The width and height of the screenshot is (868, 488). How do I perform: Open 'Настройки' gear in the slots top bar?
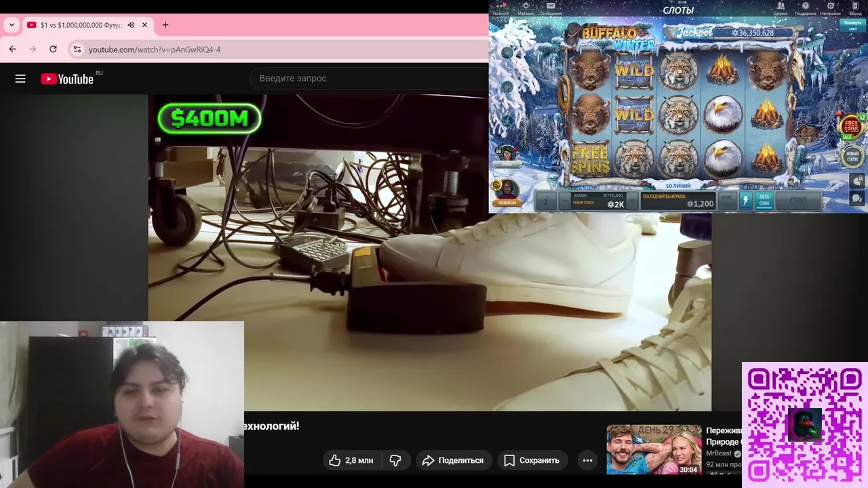[830, 9]
